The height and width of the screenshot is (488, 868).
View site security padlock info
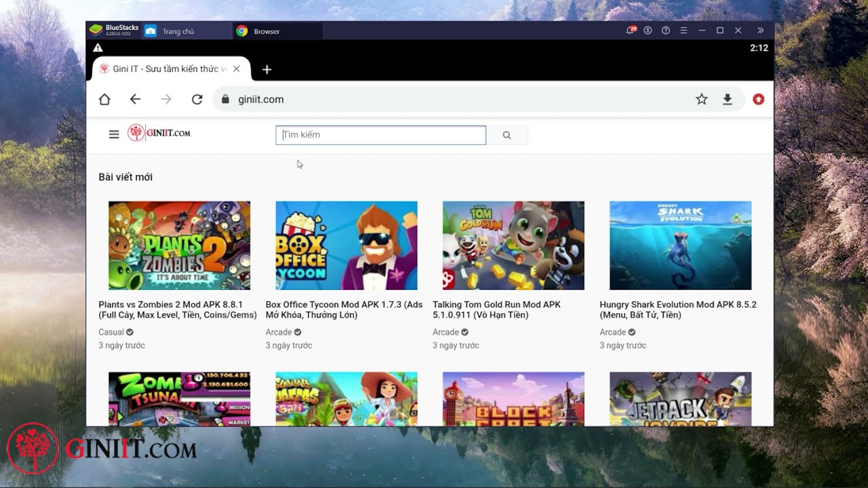tap(226, 100)
